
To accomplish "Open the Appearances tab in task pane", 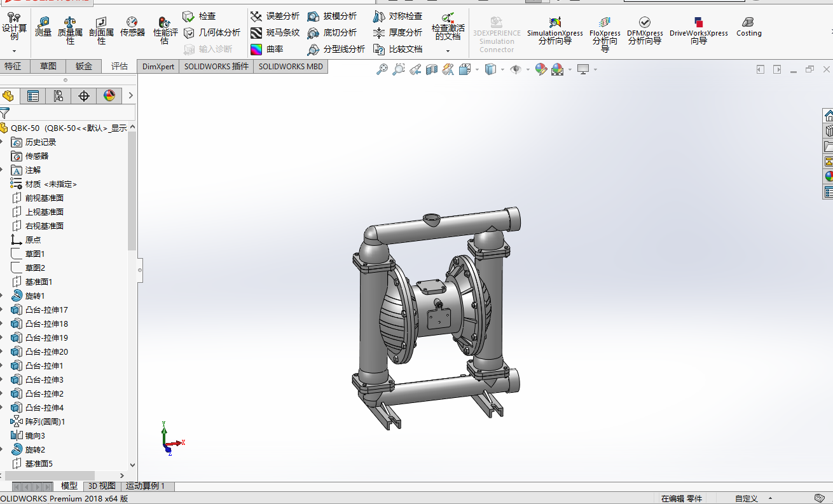I will [x=829, y=177].
